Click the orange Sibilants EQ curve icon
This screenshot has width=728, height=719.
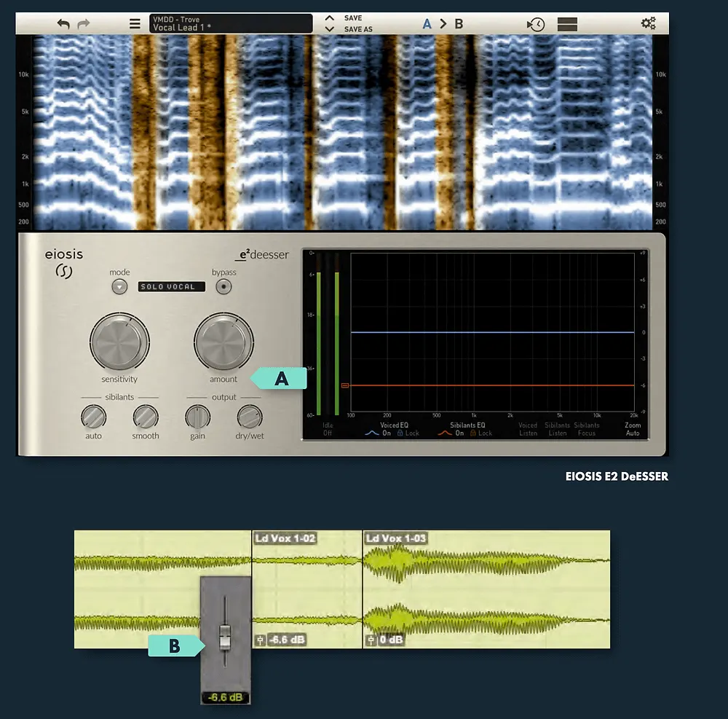pyautogui.click(x=445, y=433)
